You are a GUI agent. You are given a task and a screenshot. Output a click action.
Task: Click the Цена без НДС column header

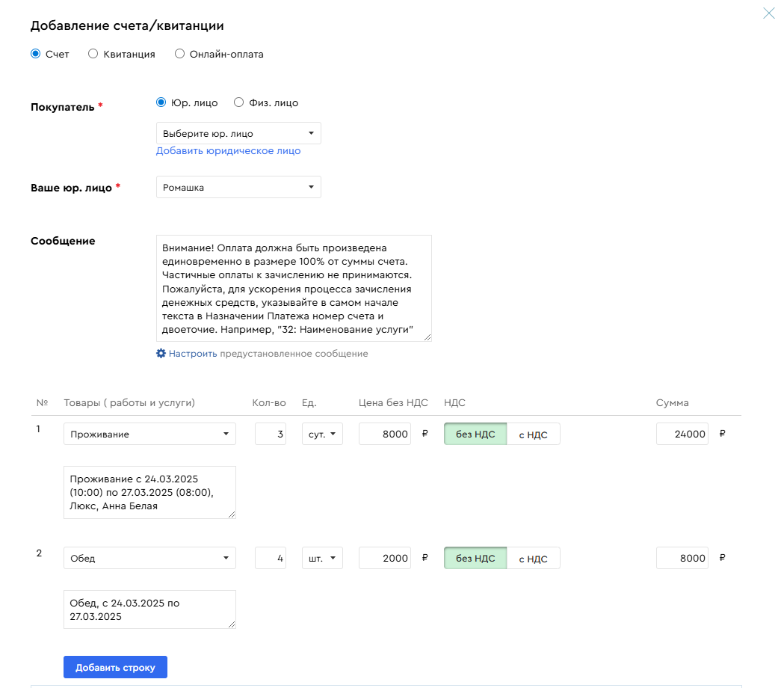(x=393, y=403)
